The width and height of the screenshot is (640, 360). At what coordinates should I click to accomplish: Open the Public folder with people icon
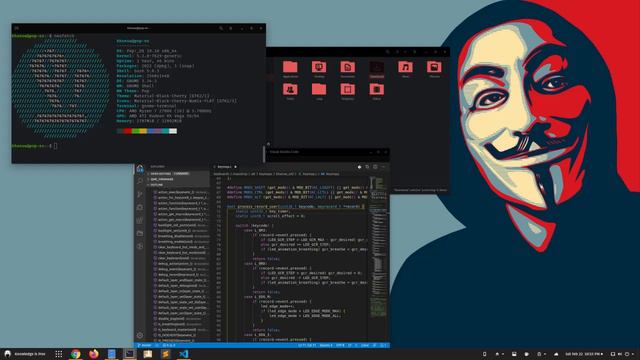pyautogui.click(x=290, y=91)
